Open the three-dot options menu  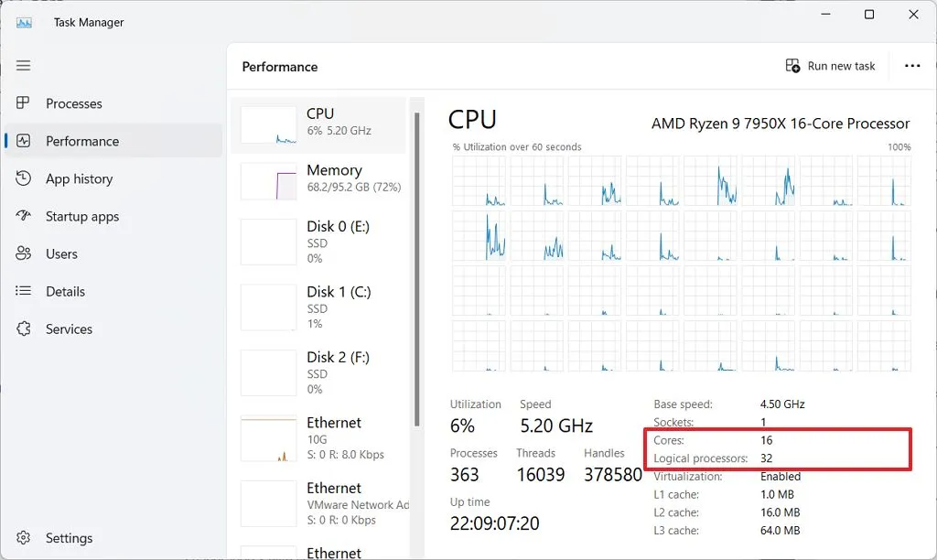912,65
